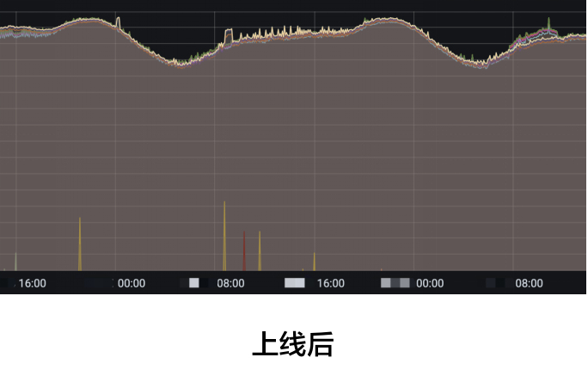Click the second 00:00 time axis label

[430, 283]
